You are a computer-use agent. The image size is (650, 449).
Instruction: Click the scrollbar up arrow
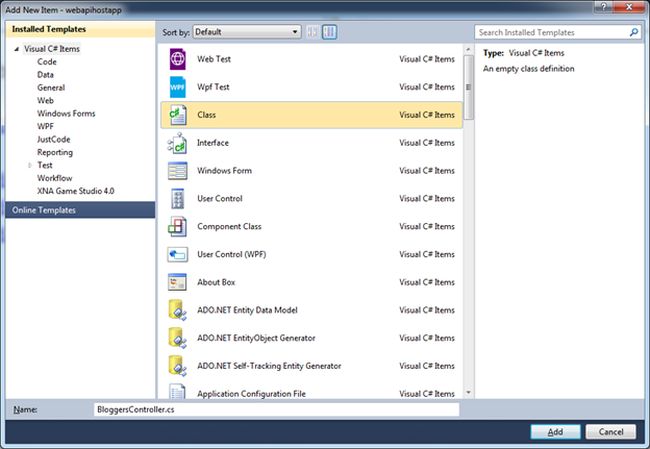click(x=468, y=50)
